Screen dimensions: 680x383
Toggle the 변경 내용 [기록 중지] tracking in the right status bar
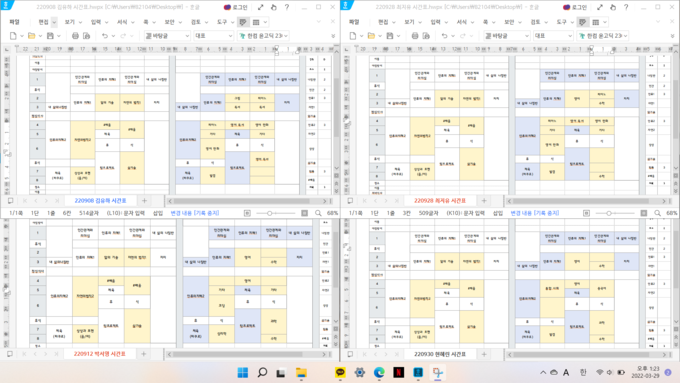534,213
